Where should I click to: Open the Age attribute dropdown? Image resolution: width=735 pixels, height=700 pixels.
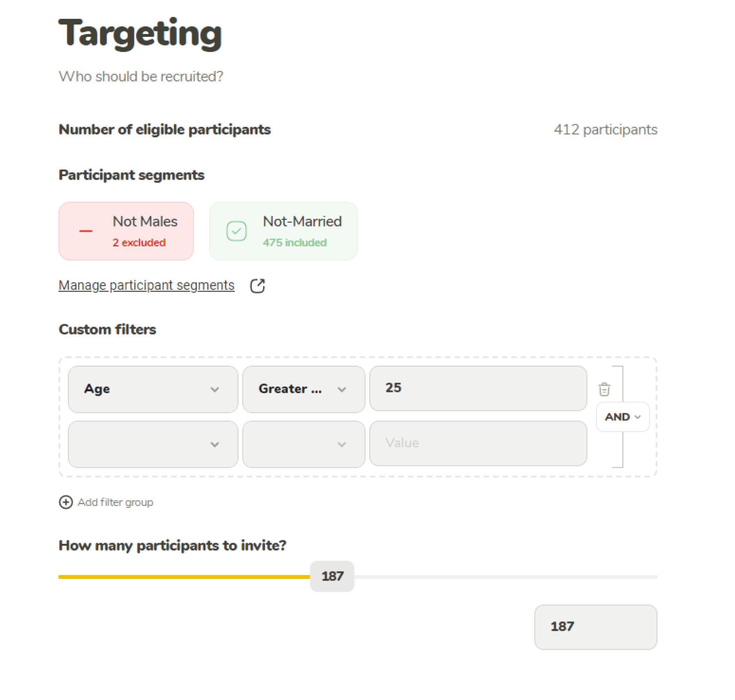click(152, 389)
